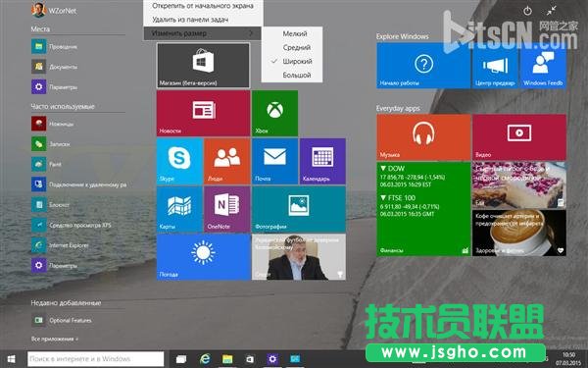Open Проводник in the Places list

click(x=55, y=46)
